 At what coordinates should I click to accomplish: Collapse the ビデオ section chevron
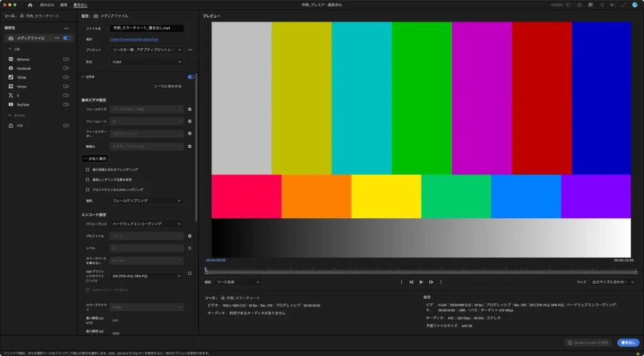coord(82,77)
